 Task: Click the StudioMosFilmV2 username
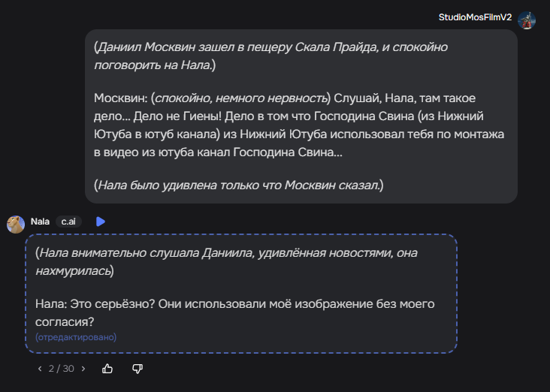pos(475,17)
